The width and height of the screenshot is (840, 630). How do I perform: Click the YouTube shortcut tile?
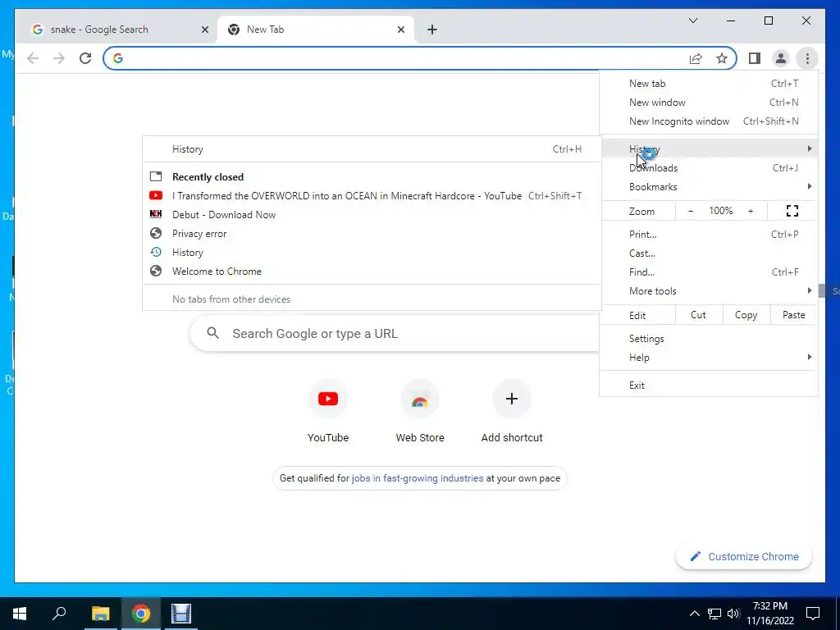click(328, 412)
